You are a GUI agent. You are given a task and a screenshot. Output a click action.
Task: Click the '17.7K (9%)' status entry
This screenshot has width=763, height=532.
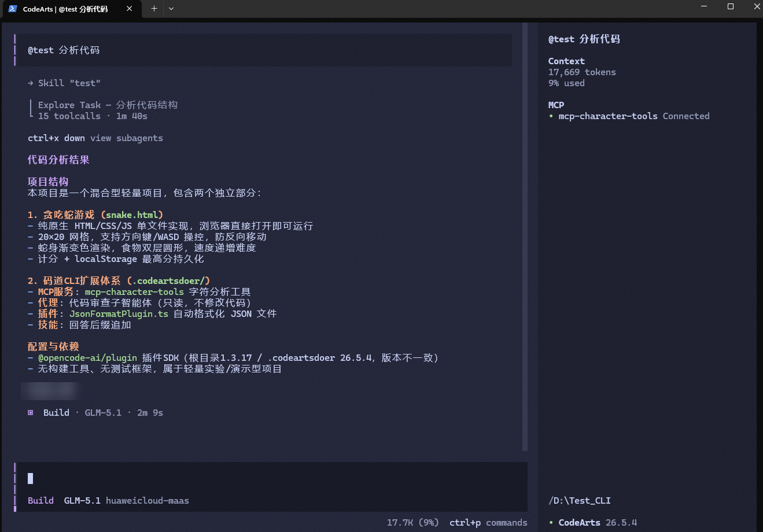[413, 523]
